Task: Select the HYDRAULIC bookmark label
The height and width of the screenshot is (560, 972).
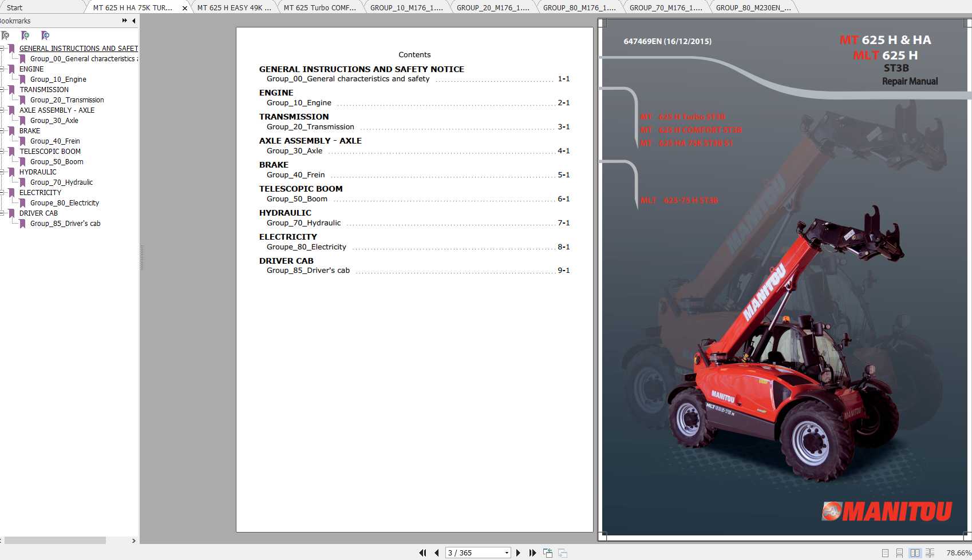Action: point(38,172)
